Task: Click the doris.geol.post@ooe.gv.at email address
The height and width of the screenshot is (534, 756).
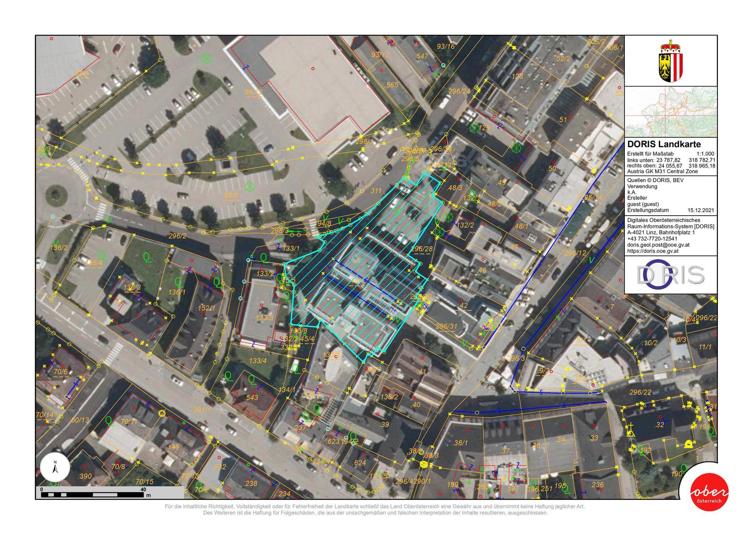Action: coord(658,245)
